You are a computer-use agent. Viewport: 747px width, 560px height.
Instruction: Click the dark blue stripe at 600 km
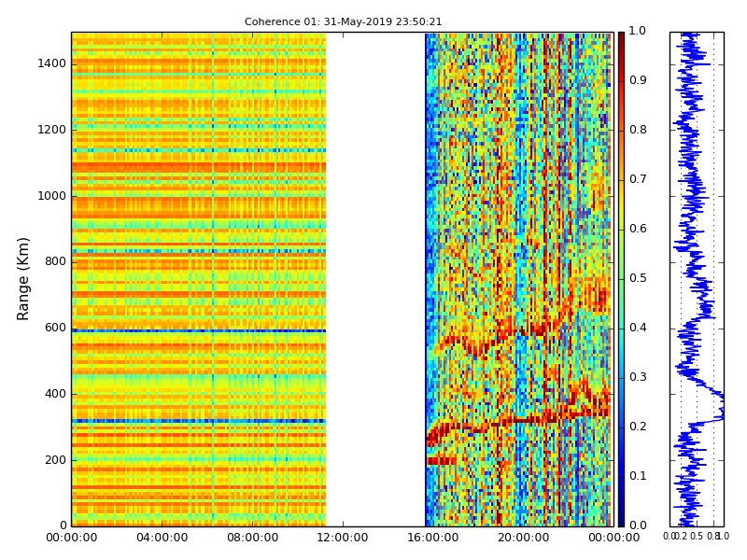(x=199, y=330)
